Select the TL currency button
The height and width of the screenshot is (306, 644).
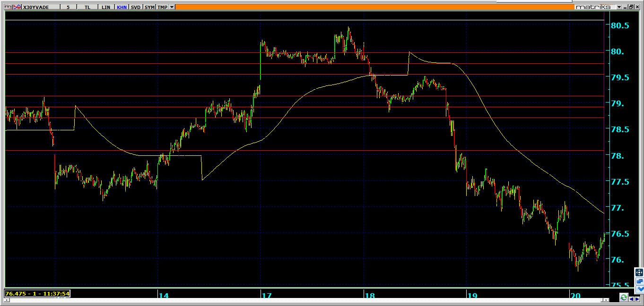(87, 7)
